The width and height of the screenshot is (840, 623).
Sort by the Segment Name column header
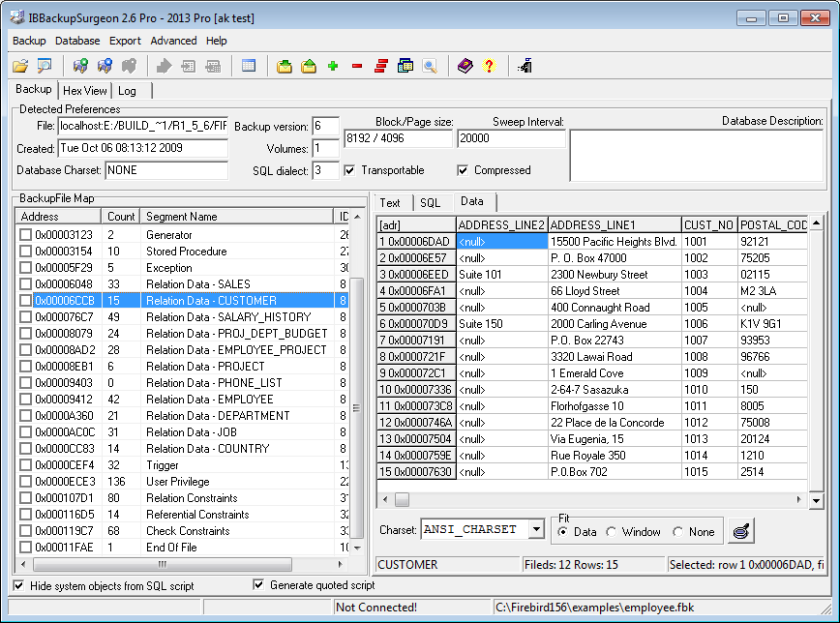tap(236, 217)
